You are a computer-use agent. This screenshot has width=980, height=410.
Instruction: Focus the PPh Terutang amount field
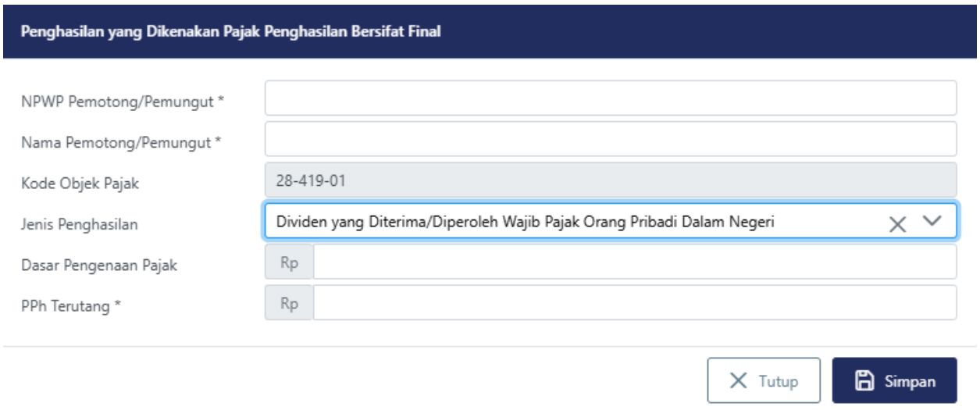pyautogui.click(x=634, y=304)
